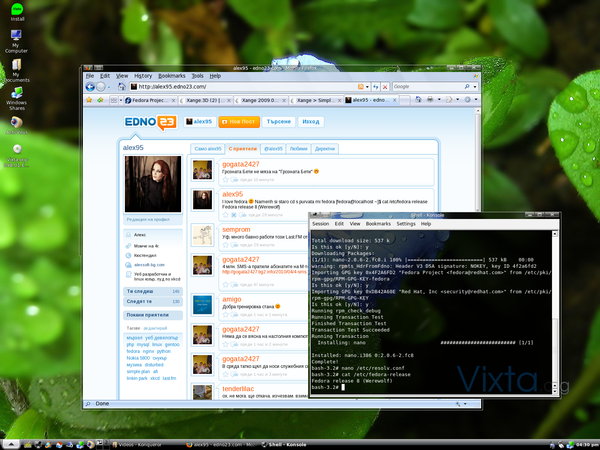Click the Firefox forward arrow button
600x450 pixels.
click(x=101, y=87)
